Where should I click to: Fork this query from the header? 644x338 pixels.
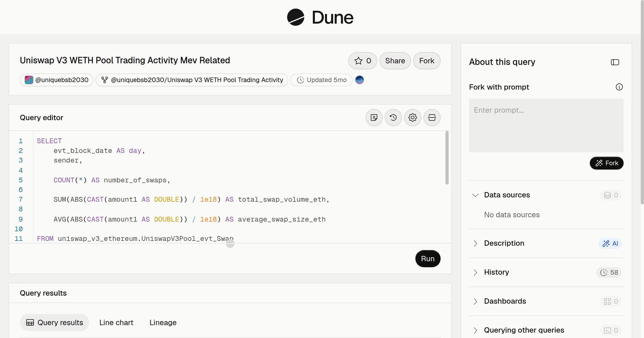(x=427, y=61)
